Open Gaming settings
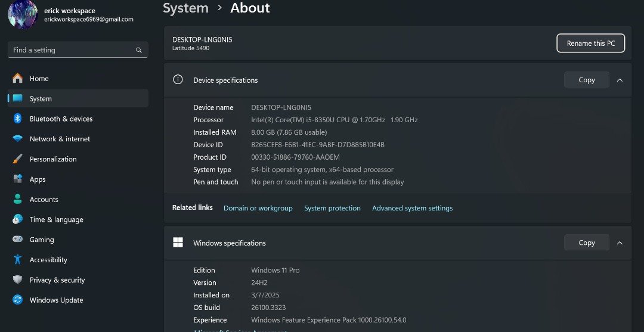This screenshot has height=332, width=644. [78, 239]
